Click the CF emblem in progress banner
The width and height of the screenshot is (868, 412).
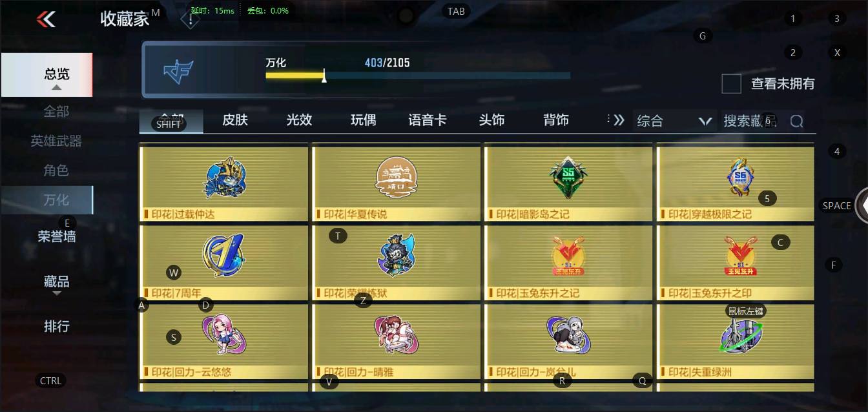click(179, 70)
